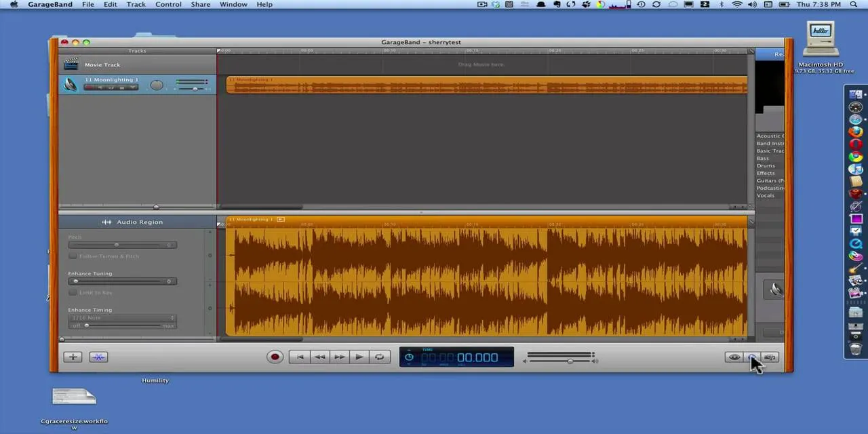Adjust the track volume slider
This screenshot has width=868, height=434.
pos(192,89)
